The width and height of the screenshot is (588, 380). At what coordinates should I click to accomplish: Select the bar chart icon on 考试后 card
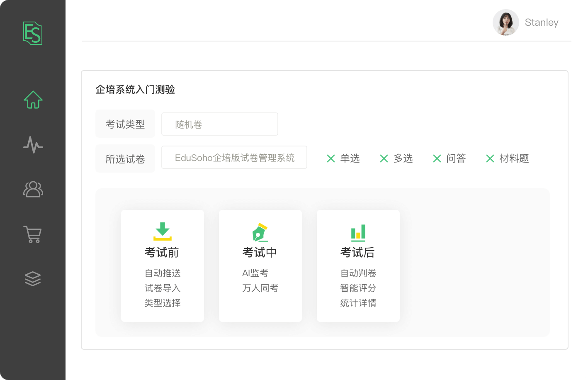[x=358, y=233]
